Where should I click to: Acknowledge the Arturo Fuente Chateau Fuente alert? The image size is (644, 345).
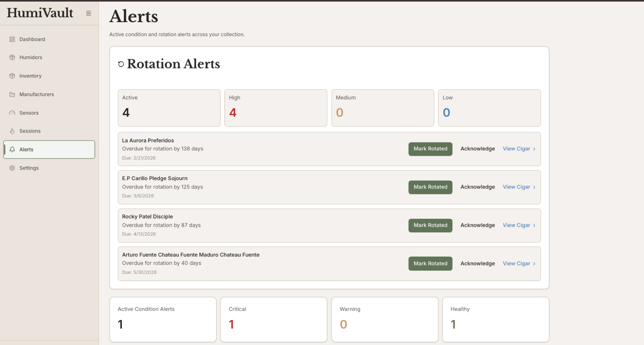pyautogui.click(x=478, y=264)
